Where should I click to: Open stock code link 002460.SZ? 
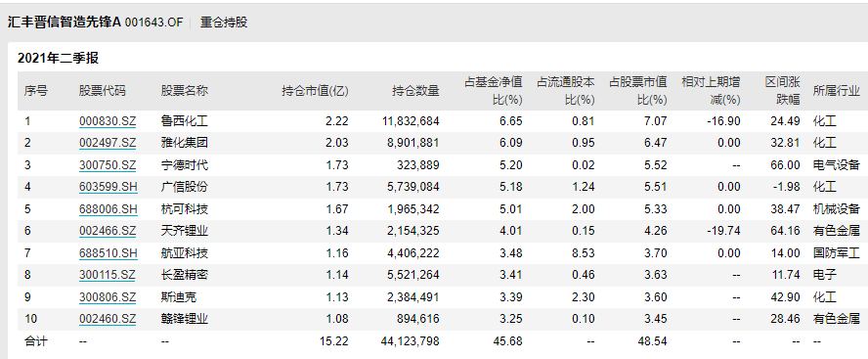[x=108, y=319]
